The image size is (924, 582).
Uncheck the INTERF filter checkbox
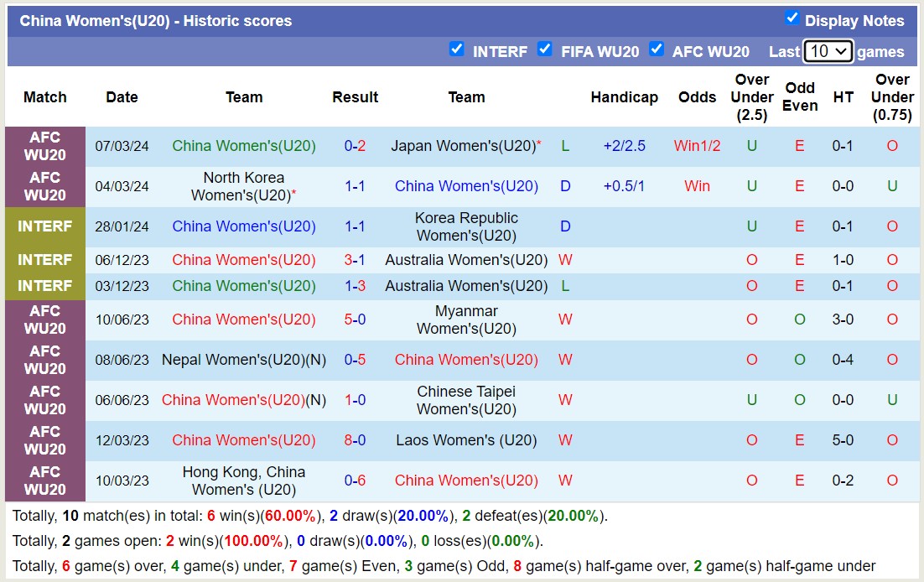pos(457,49)
